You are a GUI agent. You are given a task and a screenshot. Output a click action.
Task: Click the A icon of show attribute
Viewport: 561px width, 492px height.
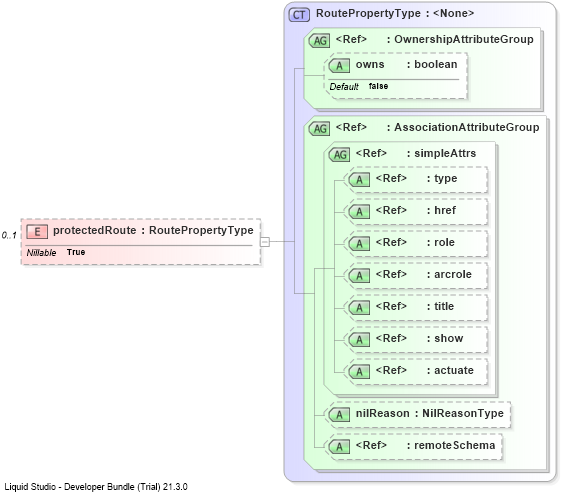pyautogui.click(x=359, y=340)
